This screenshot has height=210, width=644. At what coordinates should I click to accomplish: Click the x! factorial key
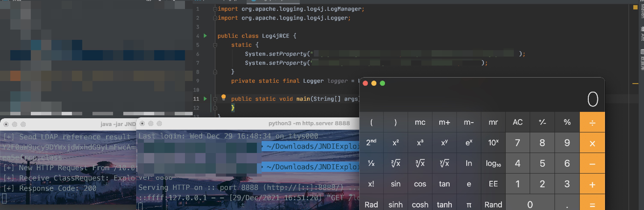point(371,184)
